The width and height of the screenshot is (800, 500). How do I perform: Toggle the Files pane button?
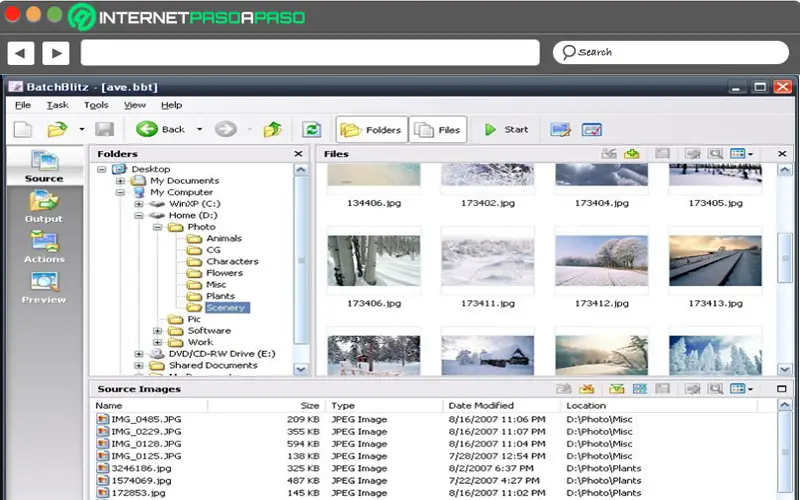coord(438,129)
